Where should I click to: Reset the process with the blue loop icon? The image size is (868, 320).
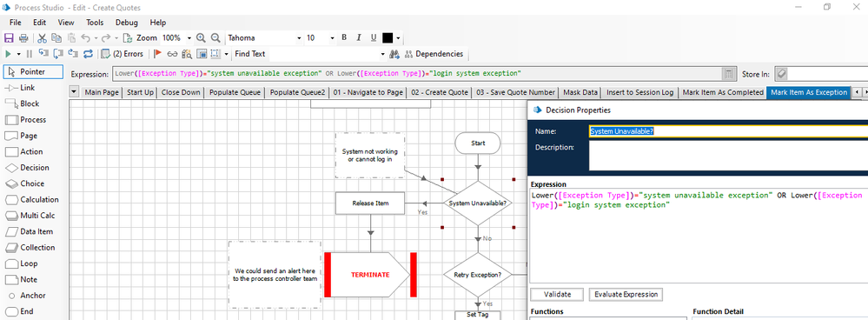[x=88, y=54]
